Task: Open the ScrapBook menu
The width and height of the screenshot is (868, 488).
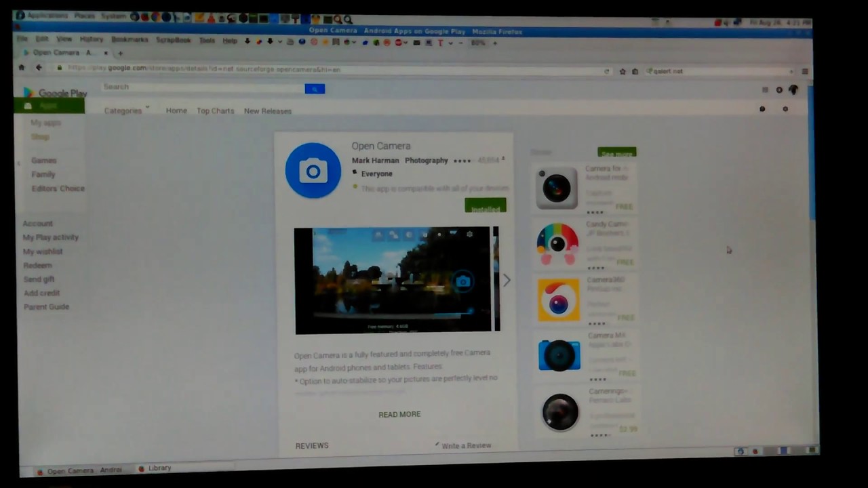Action: pos(174,40)
